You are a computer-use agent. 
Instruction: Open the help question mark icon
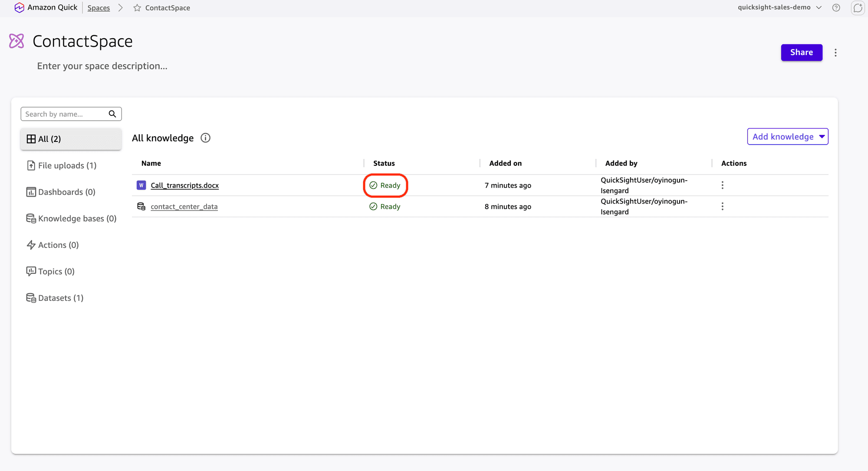836,7
